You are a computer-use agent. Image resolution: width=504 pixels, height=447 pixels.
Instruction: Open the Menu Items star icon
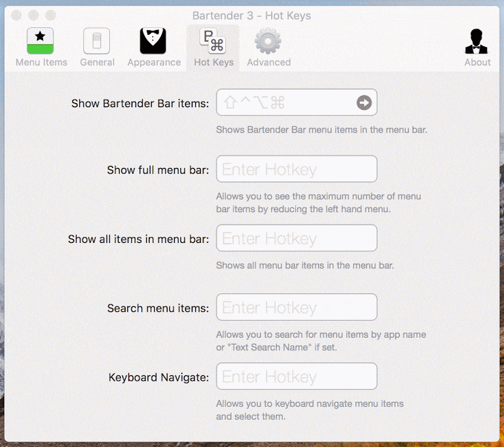(x=40, y=41)
